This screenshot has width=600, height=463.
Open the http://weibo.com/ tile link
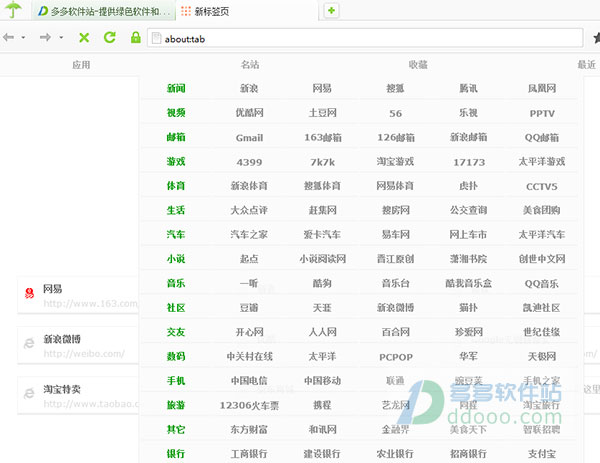[84, 354]
